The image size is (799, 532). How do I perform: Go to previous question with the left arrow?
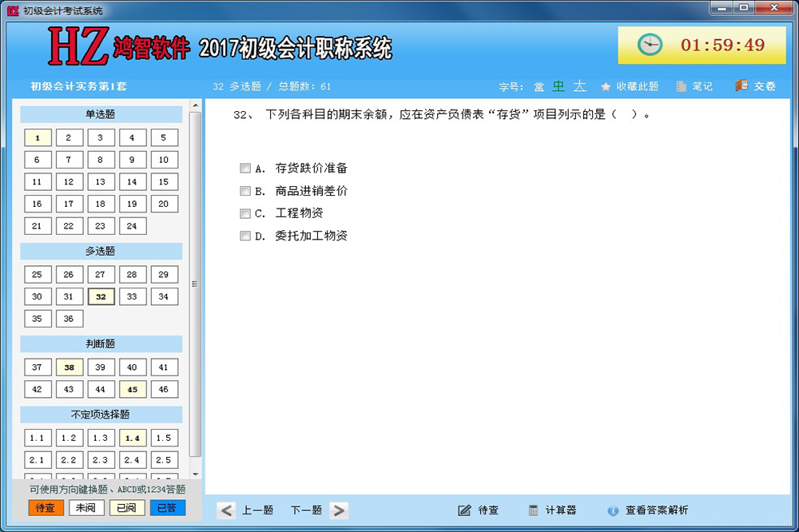pos(226,510)
